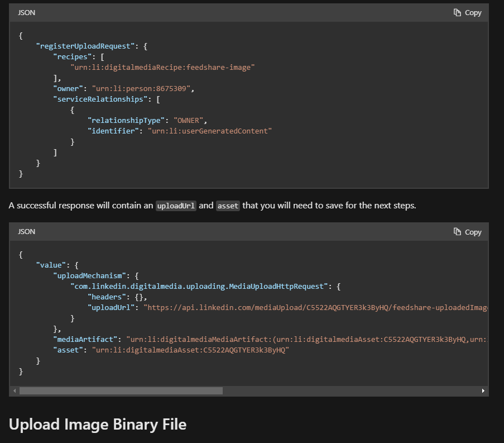Click the feedshare-image recipe URN string
Viewport: 504px width, 443px height.
pos(162,67)
